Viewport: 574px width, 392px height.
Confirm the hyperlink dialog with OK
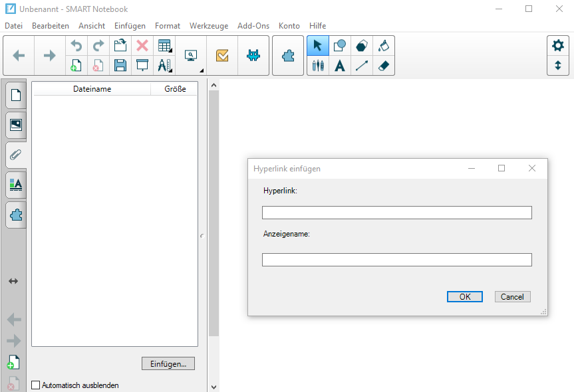pyautogui.click(x=465, y=297)
